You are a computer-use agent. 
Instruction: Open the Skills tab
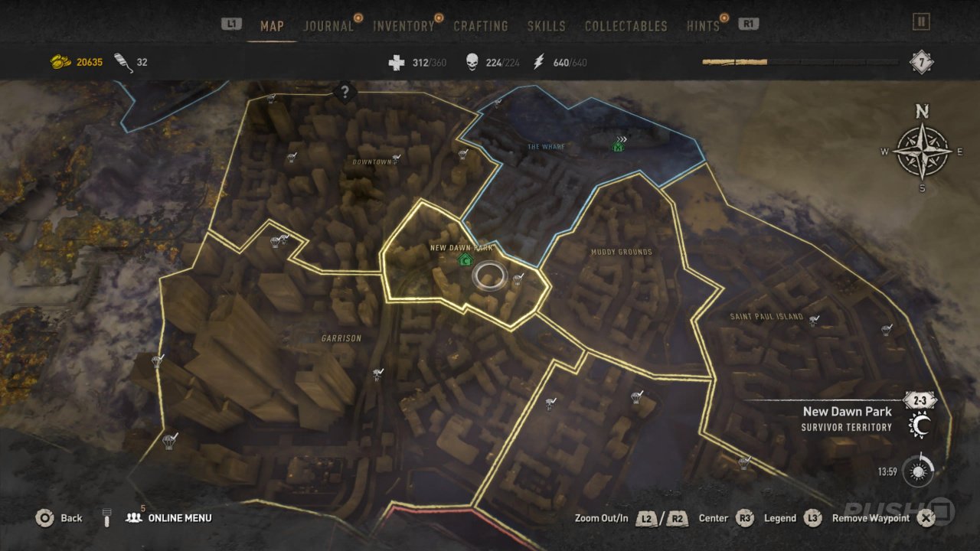[546, 26]
